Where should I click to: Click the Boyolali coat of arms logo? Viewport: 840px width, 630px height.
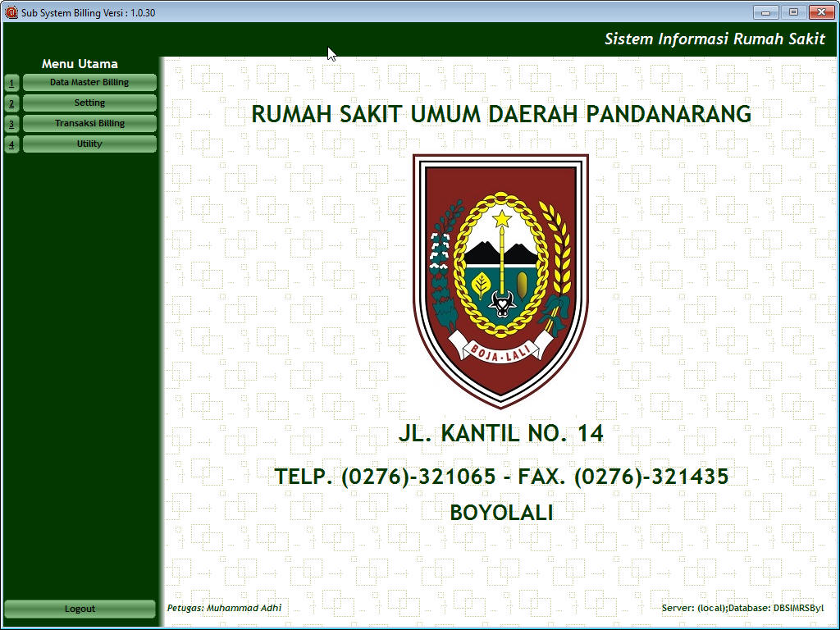(501, 281)
